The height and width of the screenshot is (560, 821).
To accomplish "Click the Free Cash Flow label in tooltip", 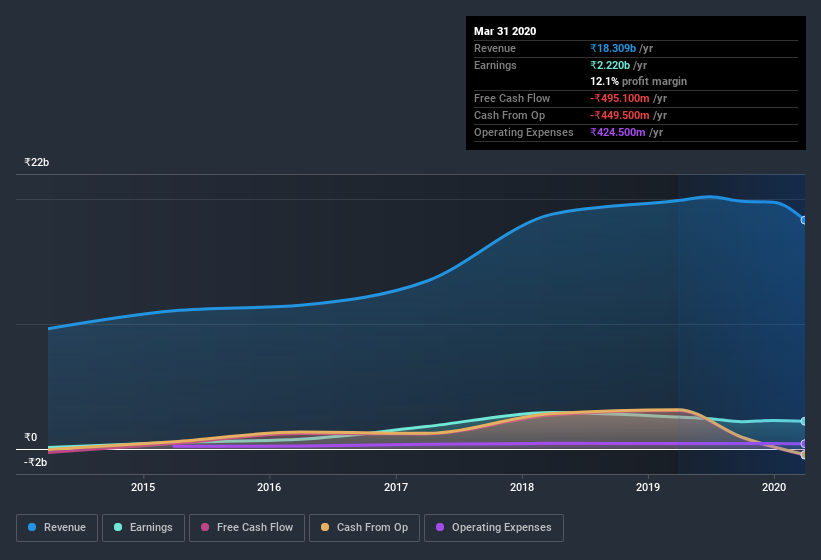I will coord(512,98).
